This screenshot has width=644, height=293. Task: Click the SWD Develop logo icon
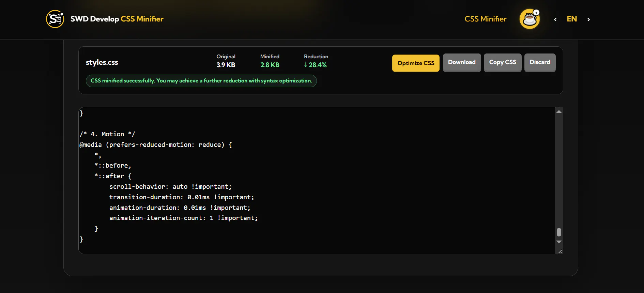55,19
